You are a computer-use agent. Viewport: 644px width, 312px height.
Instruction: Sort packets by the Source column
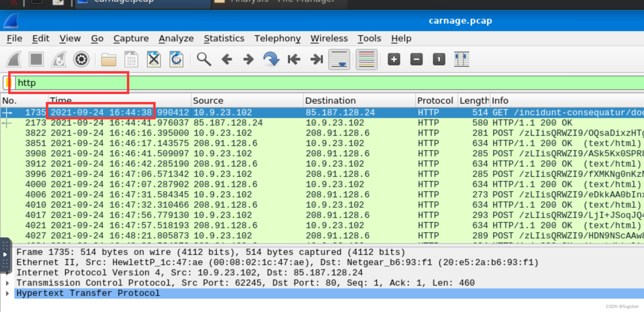[247, 101]
